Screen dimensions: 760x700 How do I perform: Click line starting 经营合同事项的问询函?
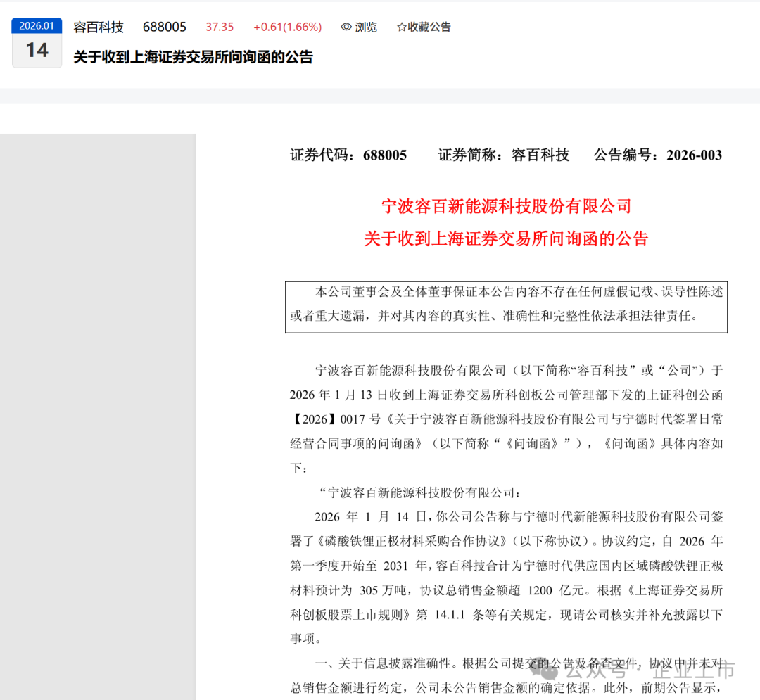coord(507,443)
